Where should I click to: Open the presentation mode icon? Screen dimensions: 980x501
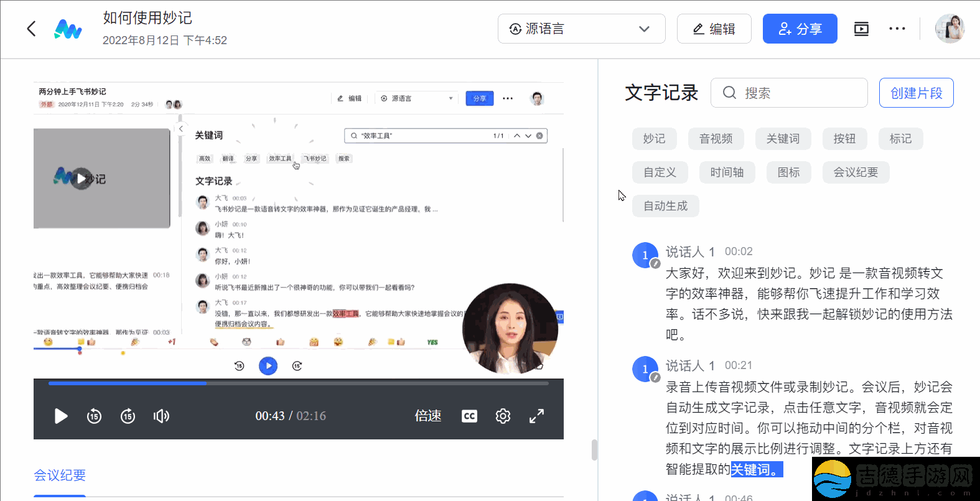(x=861, y=29)
